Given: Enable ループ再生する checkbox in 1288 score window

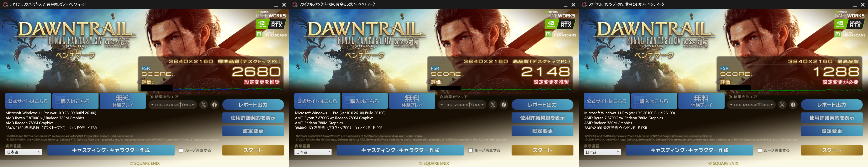Looking at the screenshot, I should click(x=760, y=151).
